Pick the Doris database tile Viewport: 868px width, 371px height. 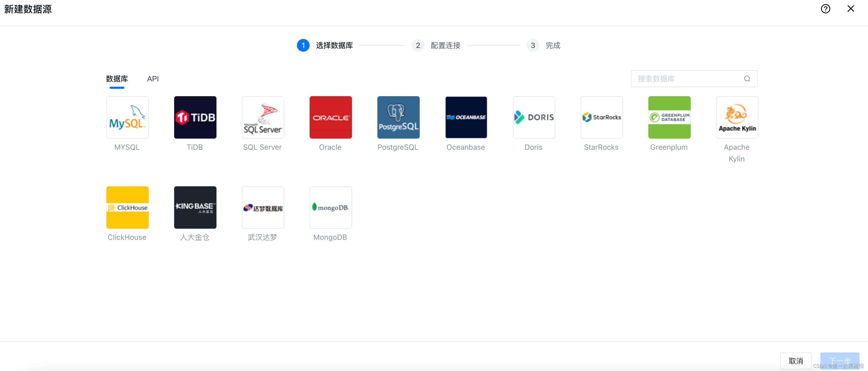(x=534, y=117)
